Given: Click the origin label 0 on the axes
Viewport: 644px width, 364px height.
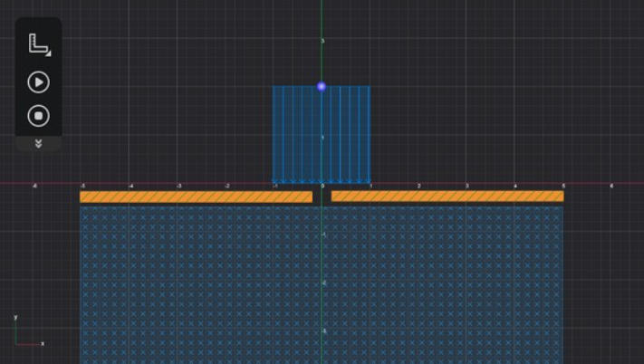Looking at the screenshot, I should (323, 187).
